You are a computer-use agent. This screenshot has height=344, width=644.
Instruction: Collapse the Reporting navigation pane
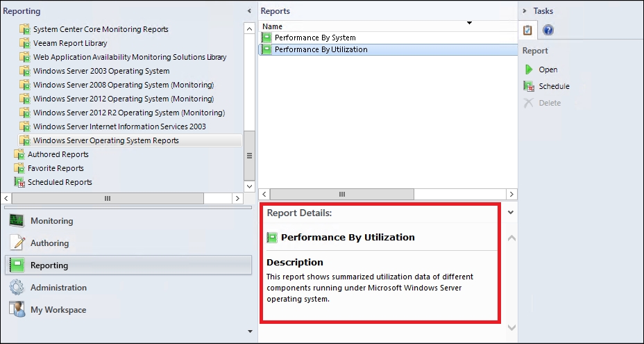click(x=249, y=11)
